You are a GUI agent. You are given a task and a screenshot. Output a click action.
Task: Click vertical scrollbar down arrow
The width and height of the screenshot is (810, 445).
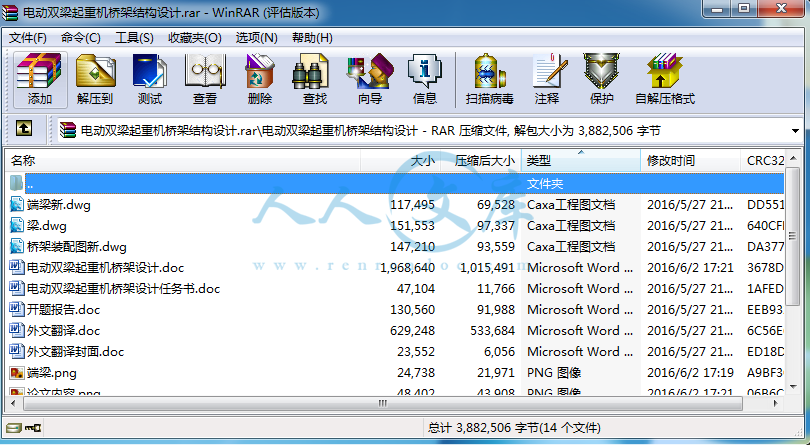(792, 387)
